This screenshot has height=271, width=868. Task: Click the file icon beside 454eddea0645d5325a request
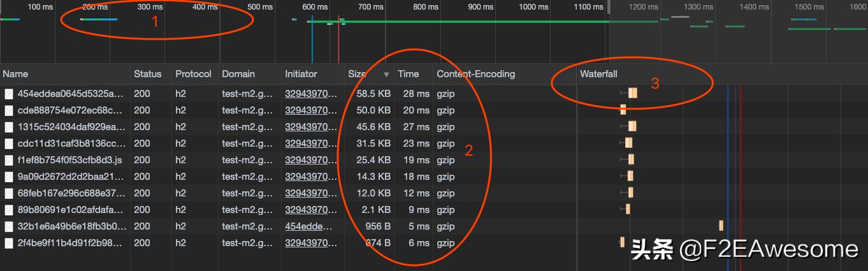tap(9, 94)
